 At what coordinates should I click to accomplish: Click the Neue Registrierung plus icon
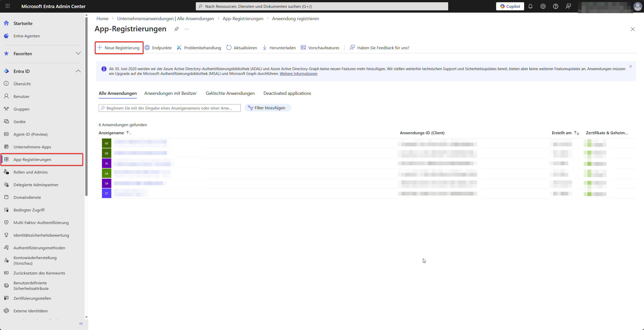pyautogui.click(x=100, y=48)
